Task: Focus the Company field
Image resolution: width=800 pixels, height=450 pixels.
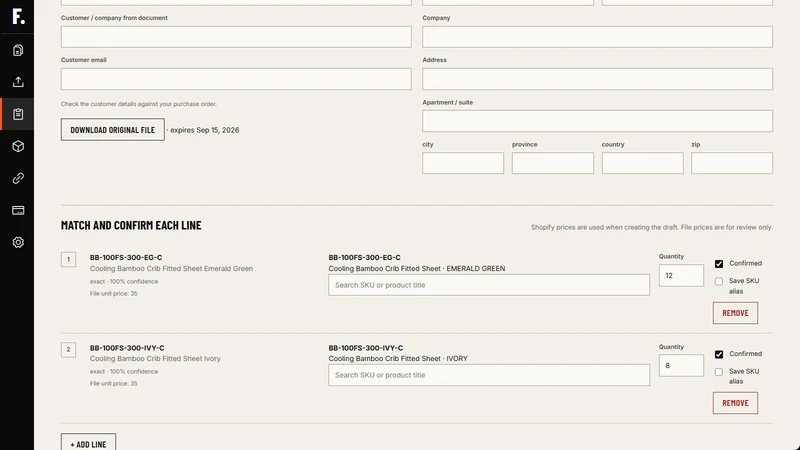Action: [x=597, y=37]
